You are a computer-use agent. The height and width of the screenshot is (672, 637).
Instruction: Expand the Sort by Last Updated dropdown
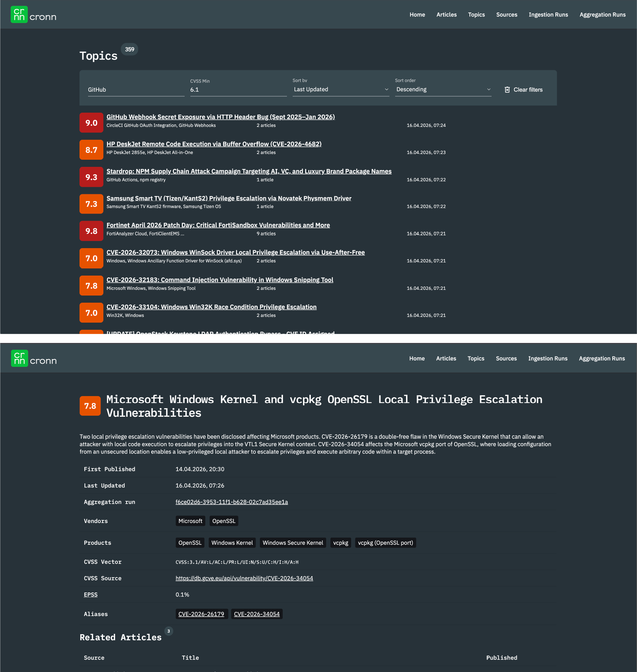pos(341,89)
